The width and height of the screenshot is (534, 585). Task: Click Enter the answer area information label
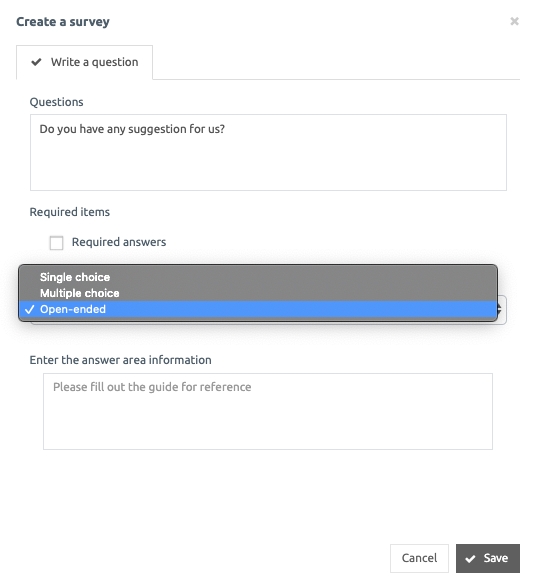121,360
